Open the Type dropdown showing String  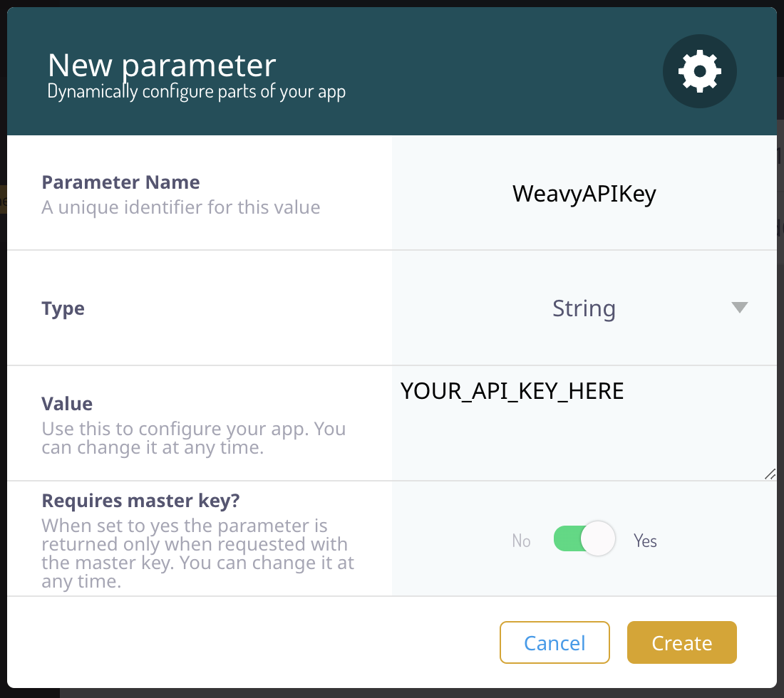pyautogui.click(x=584, y=308)
